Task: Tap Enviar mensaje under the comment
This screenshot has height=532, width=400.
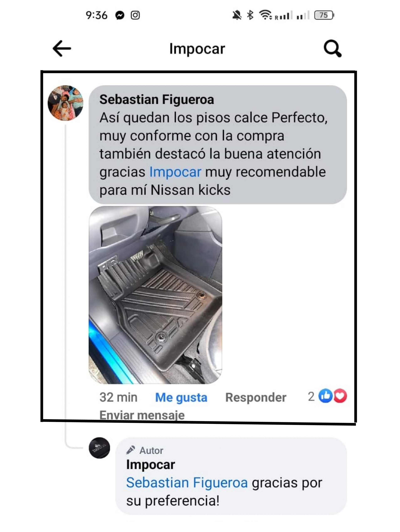Action: tap(142, 415)
